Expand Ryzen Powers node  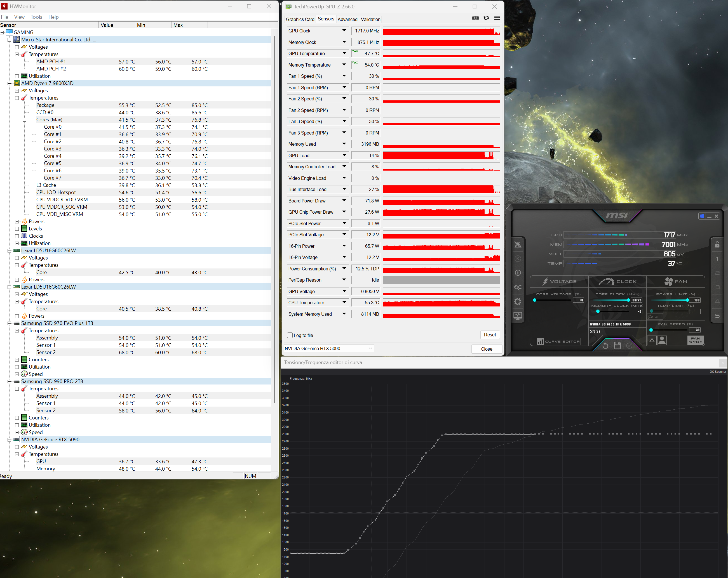coord(17,222)
